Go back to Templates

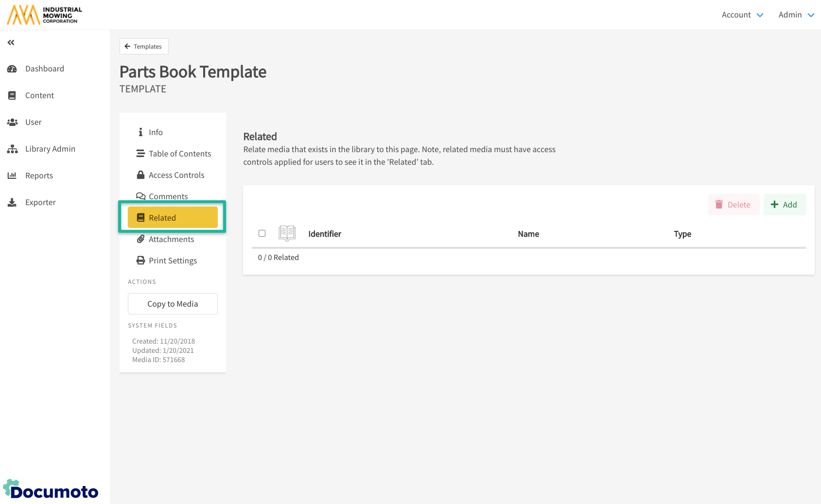point(144,47)
